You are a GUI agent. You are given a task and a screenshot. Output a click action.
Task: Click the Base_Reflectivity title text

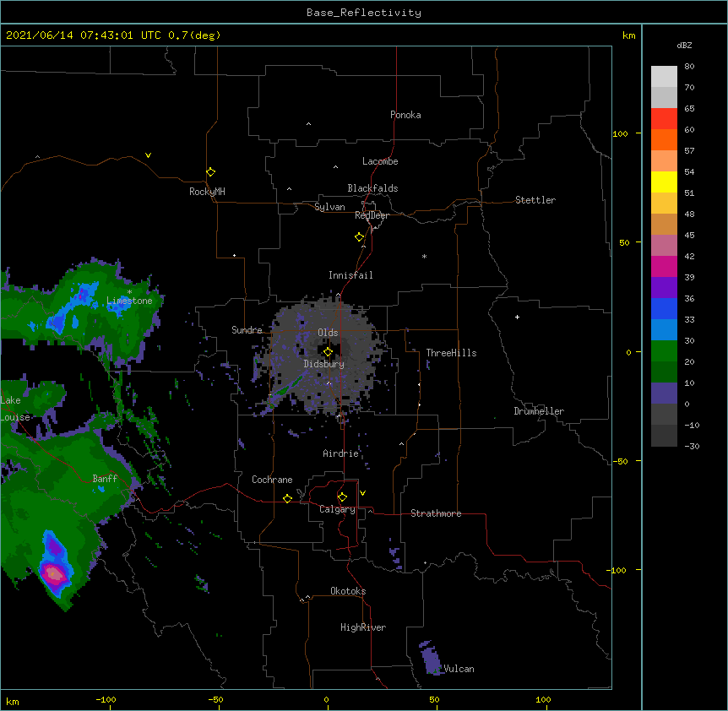coord(364,13)
